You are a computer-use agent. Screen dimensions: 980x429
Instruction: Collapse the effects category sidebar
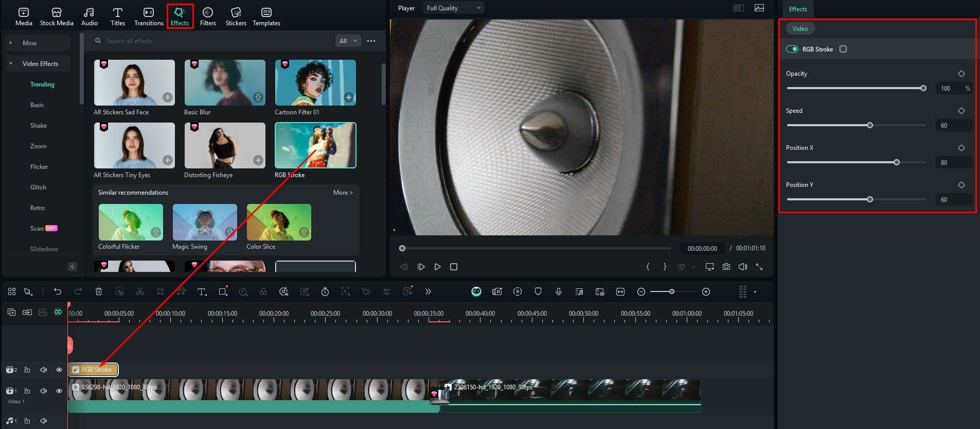click(x=73, y=267)
